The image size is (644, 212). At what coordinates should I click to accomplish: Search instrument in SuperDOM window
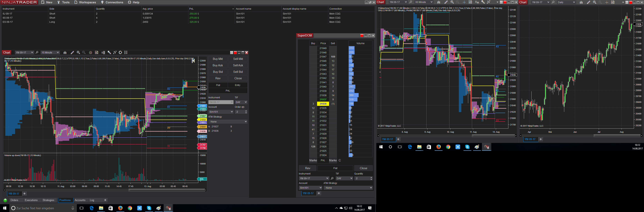332,178
